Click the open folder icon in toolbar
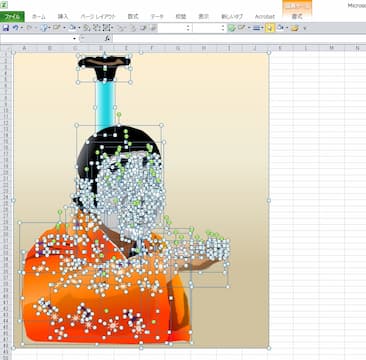366x360 pixels. pos(294,28)
